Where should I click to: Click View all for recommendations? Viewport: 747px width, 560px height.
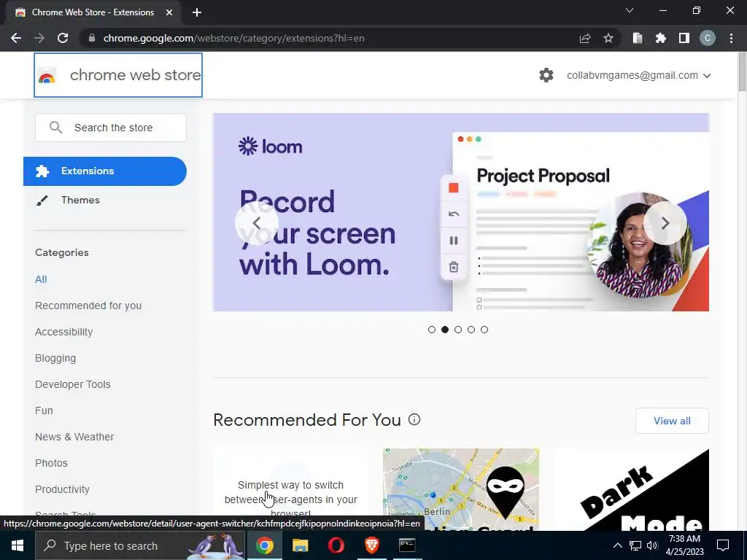coord(672,421)
